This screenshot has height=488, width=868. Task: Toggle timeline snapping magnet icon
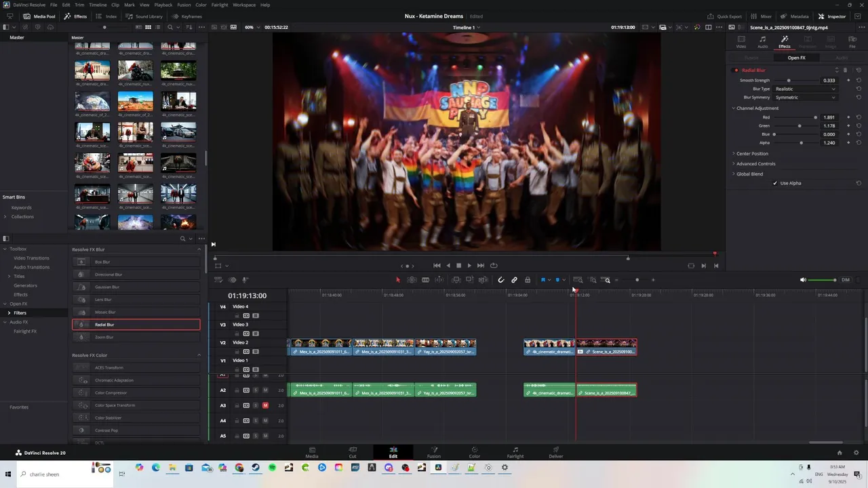[501, 280]
